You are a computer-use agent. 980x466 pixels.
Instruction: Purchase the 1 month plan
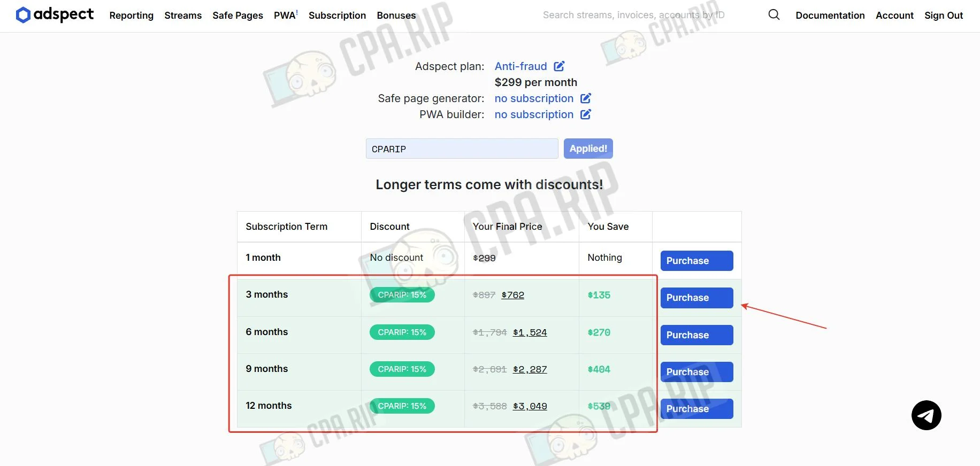(x=696, y=261)
